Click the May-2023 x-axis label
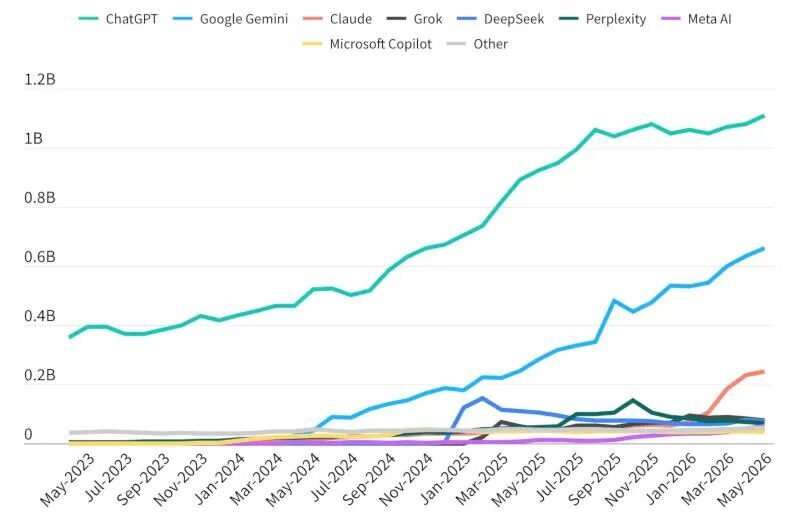The width and height of the screenshot is (800, 529). [x=67, y=480]
